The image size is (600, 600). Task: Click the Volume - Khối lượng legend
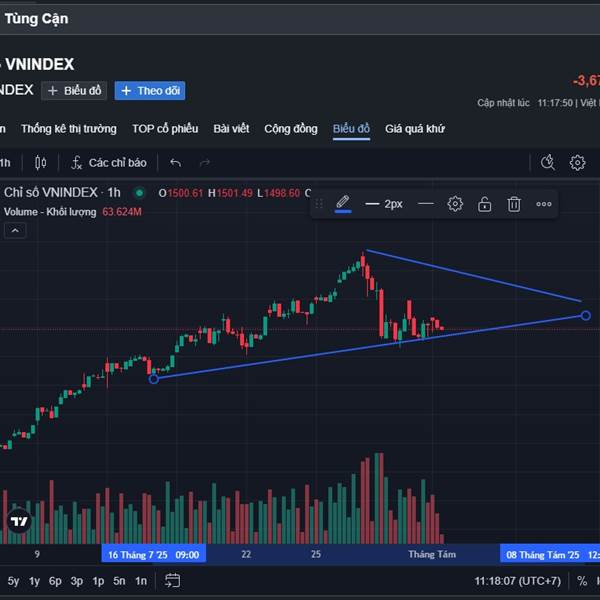(50, 212)
